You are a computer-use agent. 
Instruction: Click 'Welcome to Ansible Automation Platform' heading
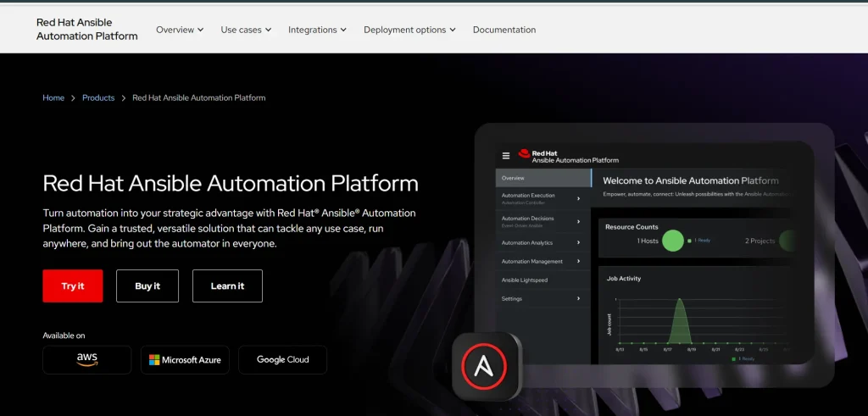click(691, 180)
